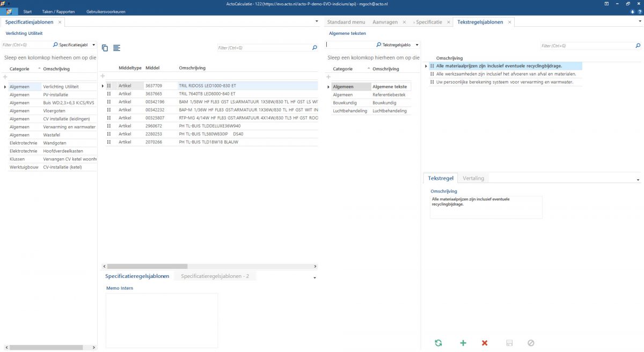Viewport: 644px width, 352px height.
Task: Close the Aanvragen tab
Action: 404,22
